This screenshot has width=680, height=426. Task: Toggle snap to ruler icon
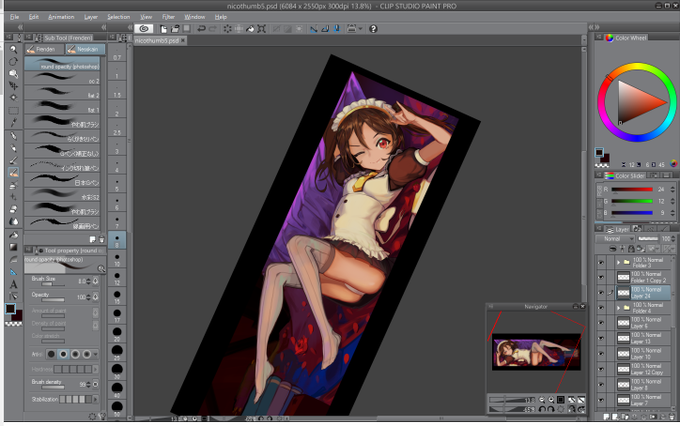[x=314, y=29]
